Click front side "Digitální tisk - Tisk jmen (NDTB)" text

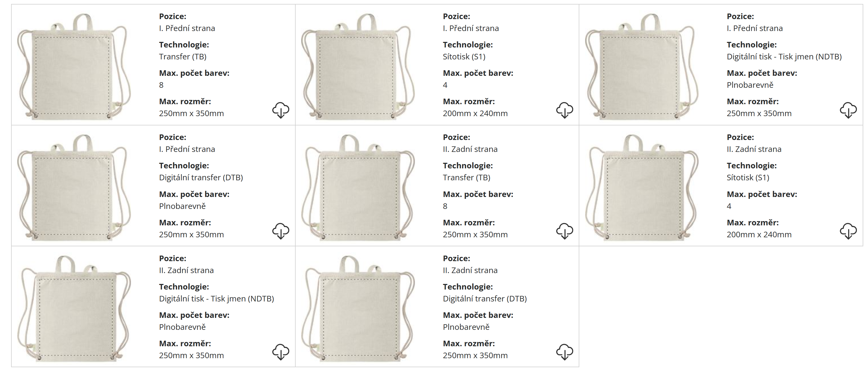coord(784,56)
